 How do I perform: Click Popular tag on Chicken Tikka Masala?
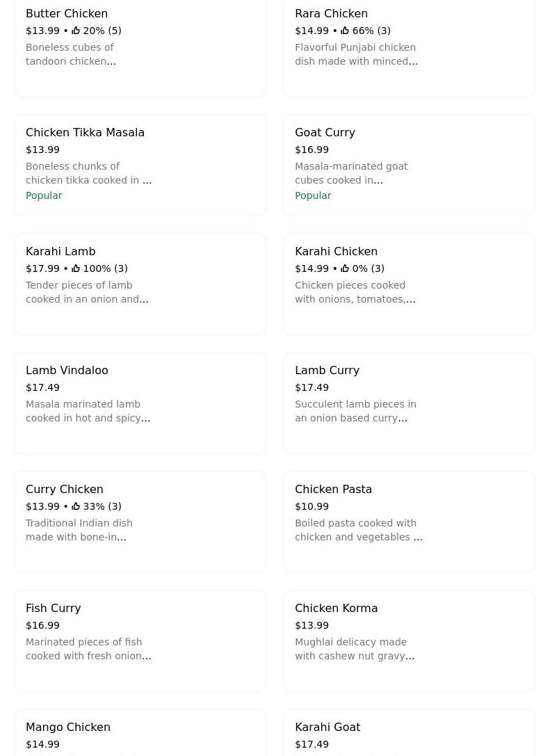pos(44,195)
